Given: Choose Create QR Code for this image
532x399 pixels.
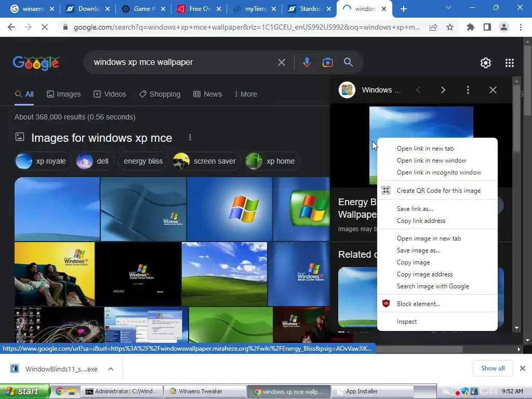Looking at the screenshot, I should [x=437, y=191].
